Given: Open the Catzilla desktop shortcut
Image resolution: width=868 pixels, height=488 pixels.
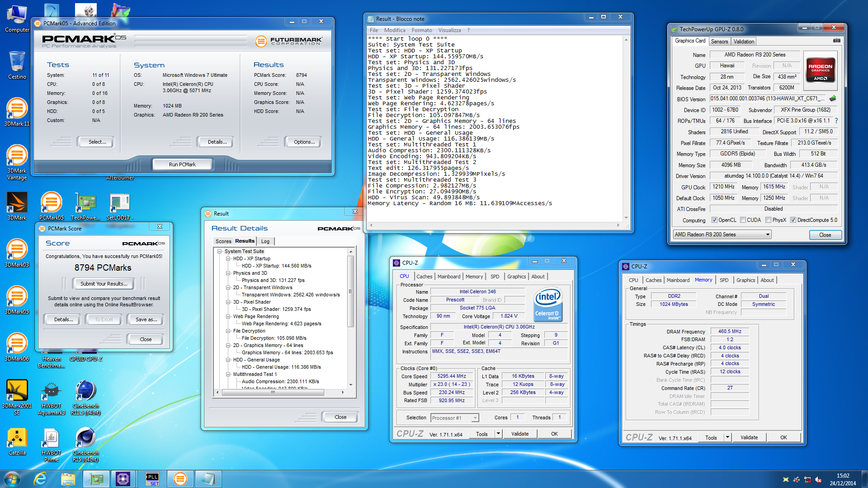Looking at the screenshot, I should [x=17, y=441].
